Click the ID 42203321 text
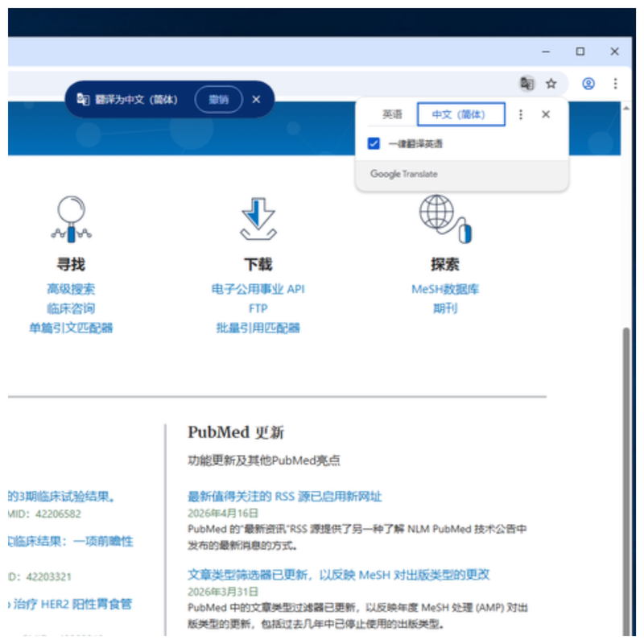The height and width of the screenshot is (644, 644). click(x=39, y=576)
